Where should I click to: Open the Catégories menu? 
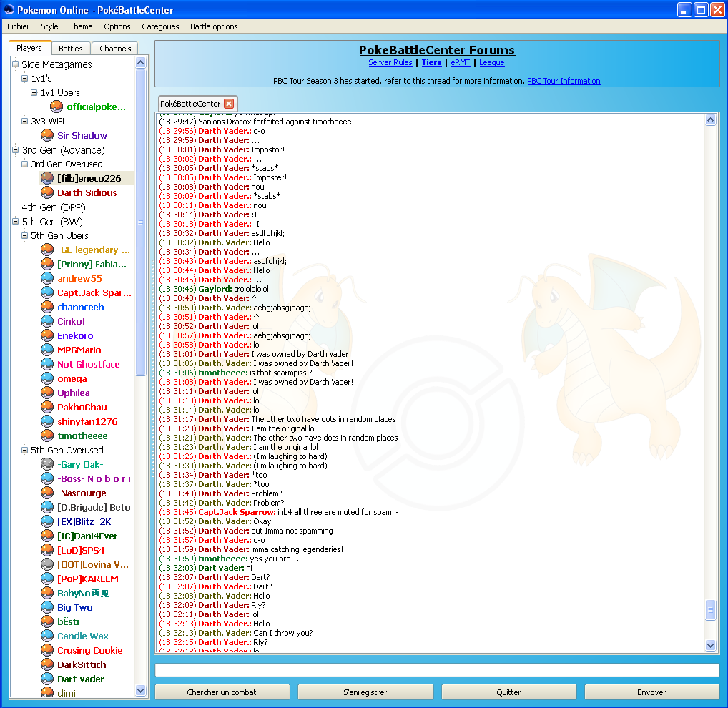[x=160, y=26]
